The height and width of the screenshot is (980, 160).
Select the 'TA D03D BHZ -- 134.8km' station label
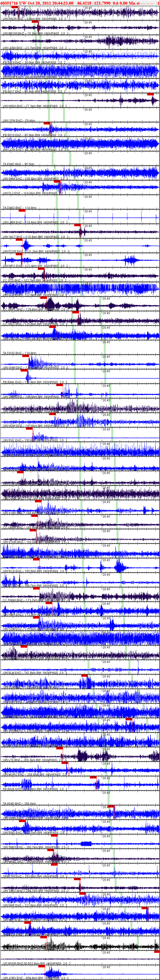[x=19, y=353]
